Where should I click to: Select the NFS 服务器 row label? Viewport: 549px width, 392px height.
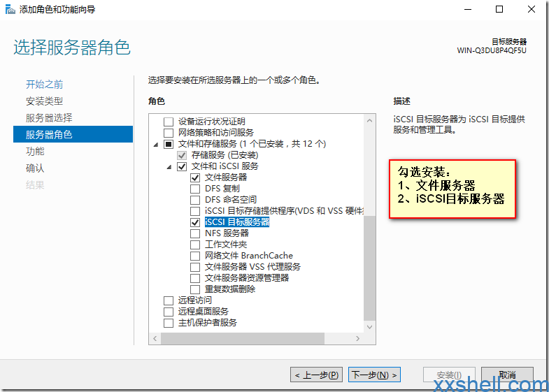pos(227,233)
